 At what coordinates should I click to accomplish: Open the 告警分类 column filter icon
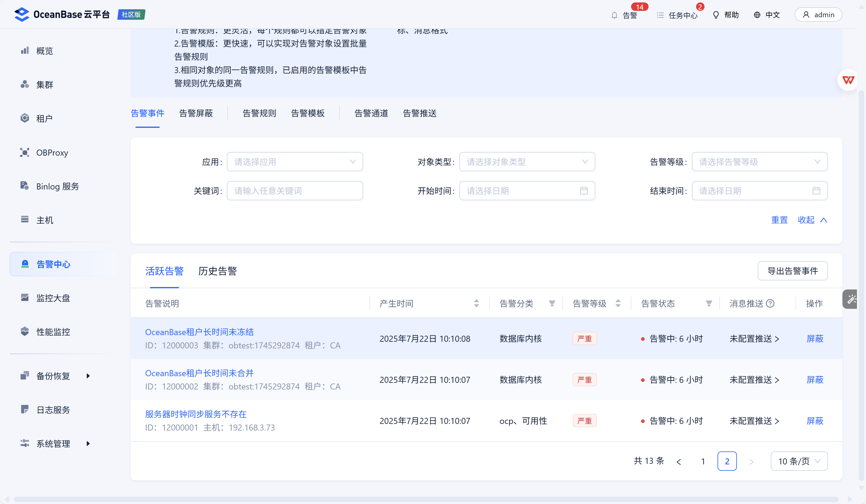point(552,303)
